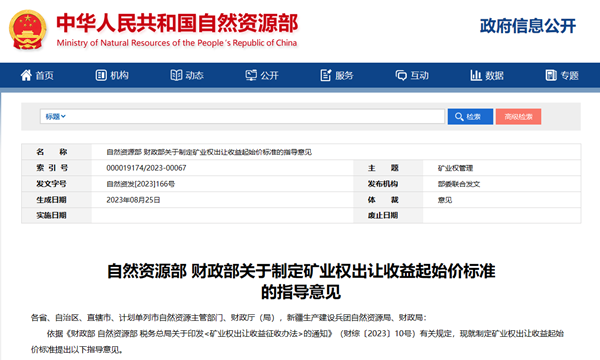
Task: Click the recipient line starting 各省、自治区
Action: (228, 318)
